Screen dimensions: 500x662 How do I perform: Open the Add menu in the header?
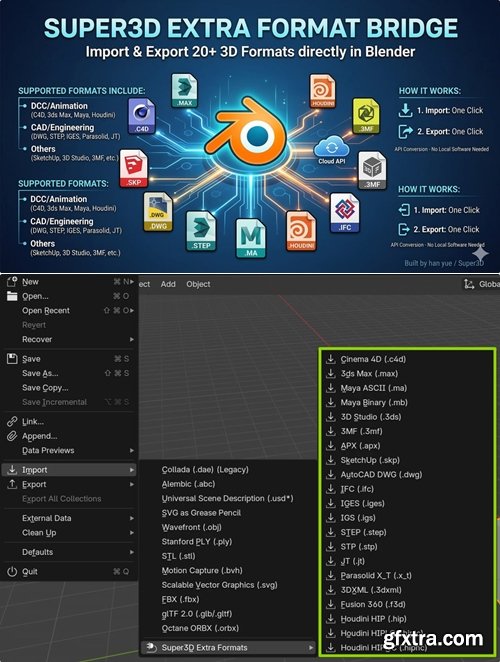point(168,284)
